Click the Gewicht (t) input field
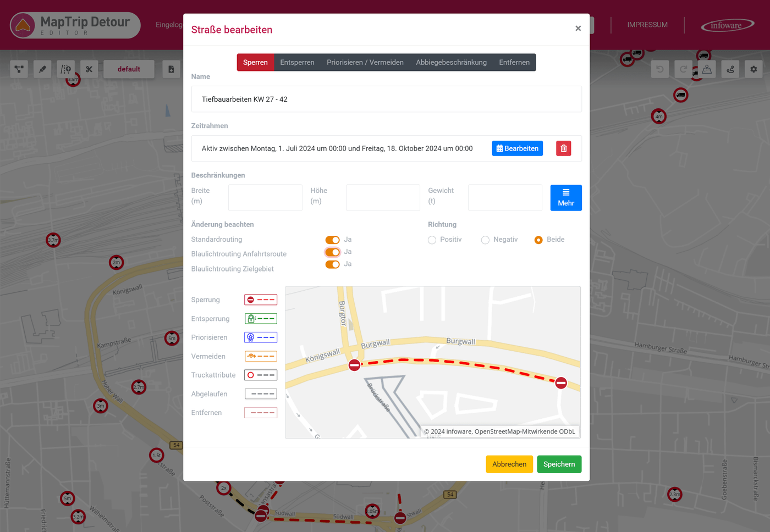770x532 pixels. point(505,198)
